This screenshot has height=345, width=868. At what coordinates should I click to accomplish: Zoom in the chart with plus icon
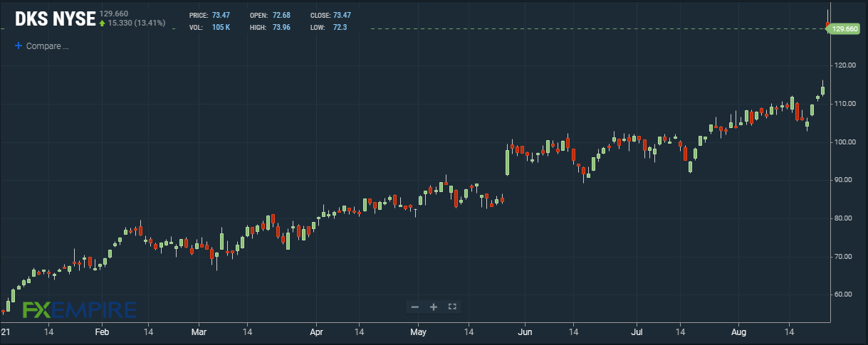(x=433, y=307)
